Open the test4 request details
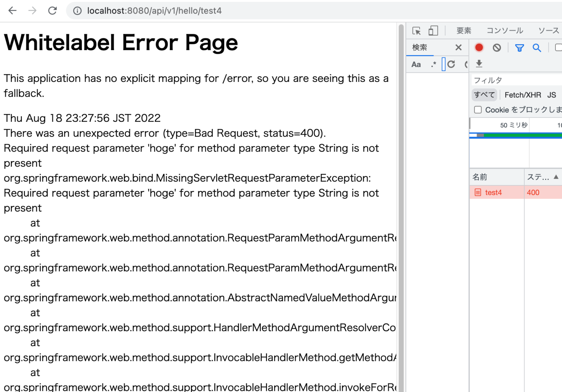This screenshot has height=392, width=562. pyautogui.click(x=493, y=192)
